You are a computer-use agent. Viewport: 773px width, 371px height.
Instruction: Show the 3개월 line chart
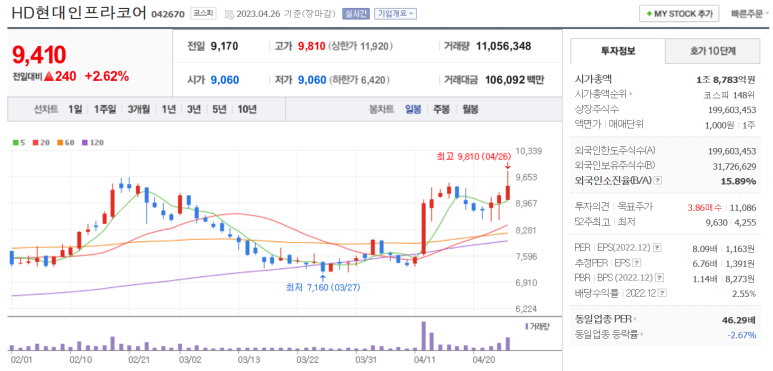point(138,109)
